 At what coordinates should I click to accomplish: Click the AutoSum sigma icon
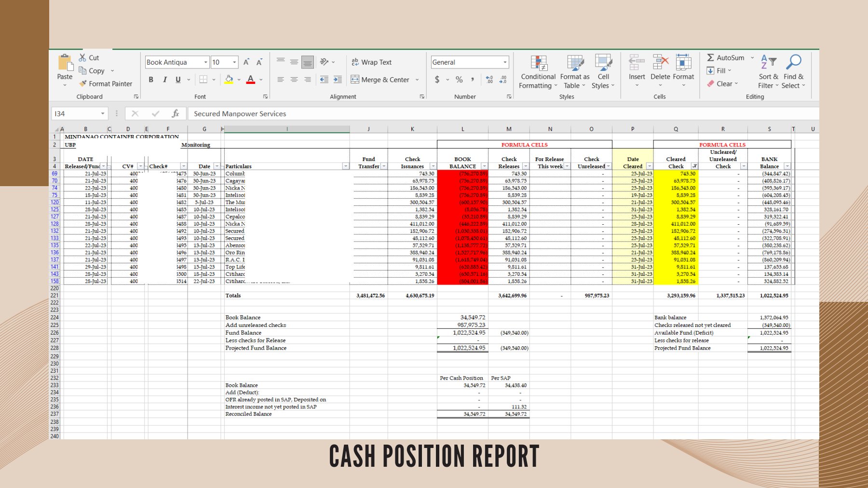coord(710,57)
